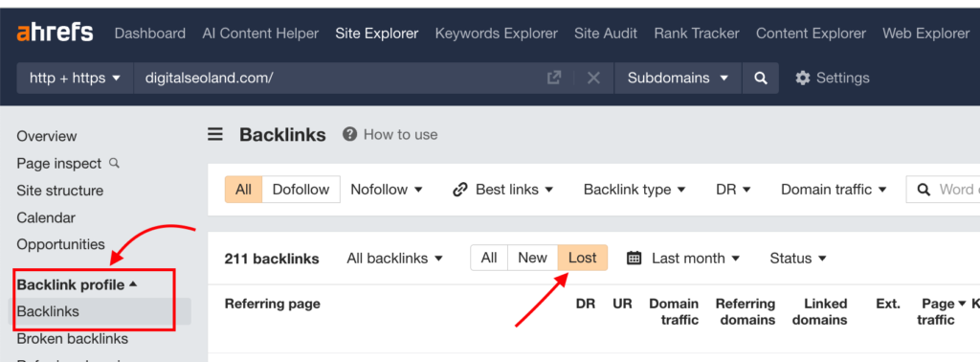Click the Ahrefs logo
Screen dimensions: 980x362
pyautogui.click(x=55, y=33)
